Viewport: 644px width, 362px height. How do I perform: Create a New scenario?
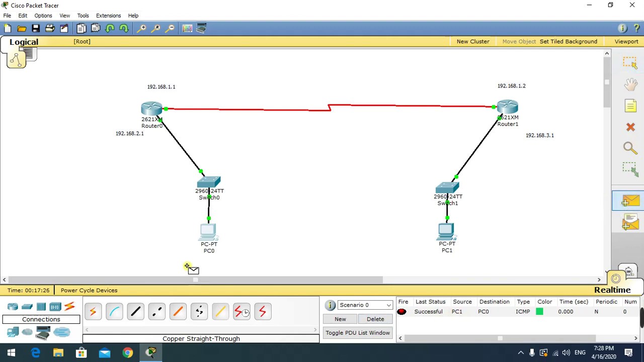tap(340, 319)
